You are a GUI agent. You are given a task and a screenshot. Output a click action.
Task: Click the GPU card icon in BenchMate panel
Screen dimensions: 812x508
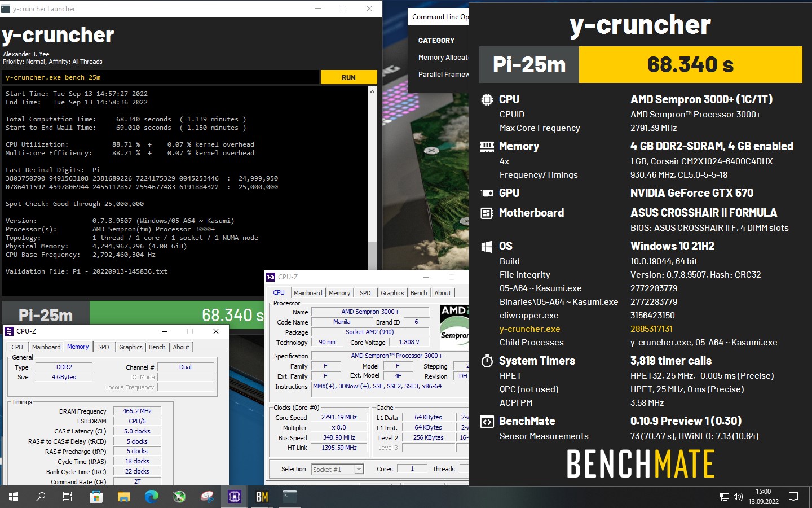pyautogui.click(x=487, y=193)
